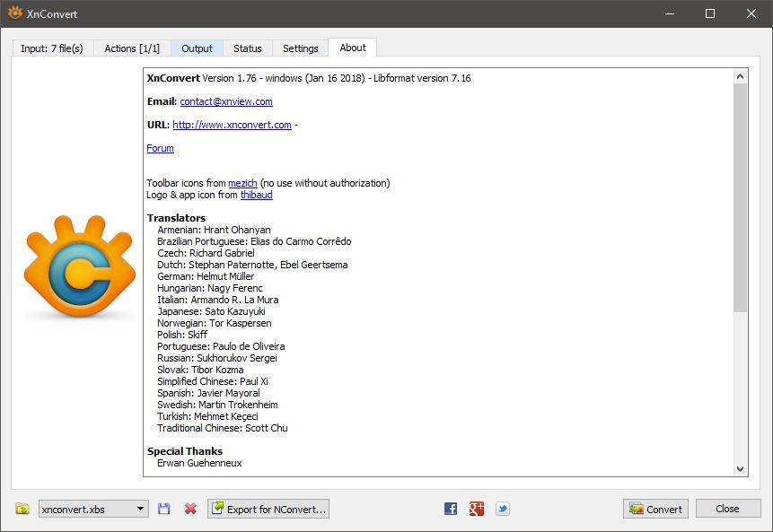Click the Translators heading
This screenshot has width=773, height=532.
[176, 218]
